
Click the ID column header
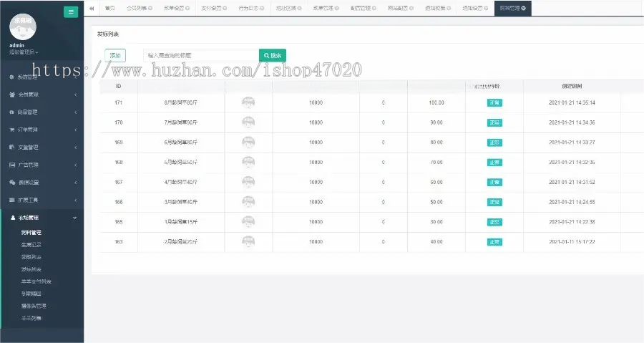pos(119,86)
